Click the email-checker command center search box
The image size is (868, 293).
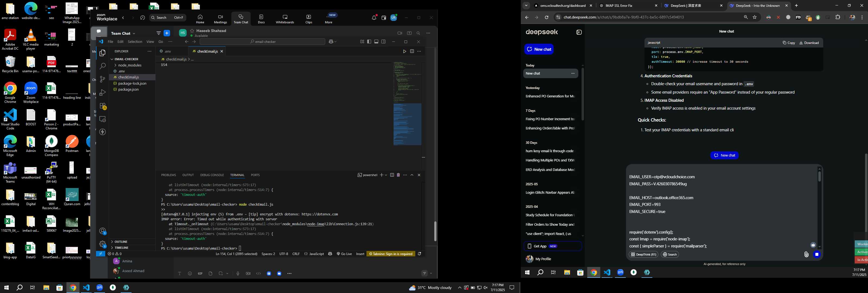pos(262,42)
